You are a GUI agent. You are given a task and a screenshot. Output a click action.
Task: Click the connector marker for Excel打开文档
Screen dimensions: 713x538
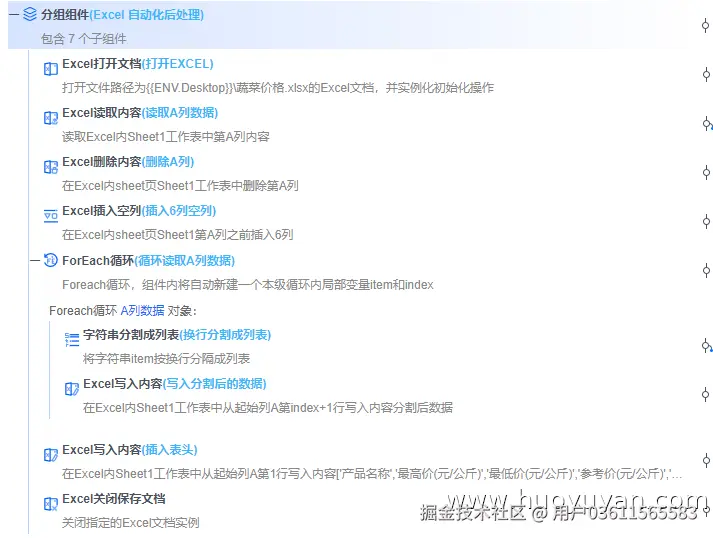pyautogui.click(x=706, y=74)
